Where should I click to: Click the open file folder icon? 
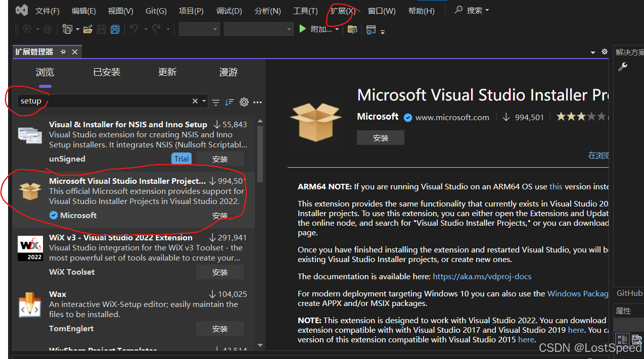(88, 29)
